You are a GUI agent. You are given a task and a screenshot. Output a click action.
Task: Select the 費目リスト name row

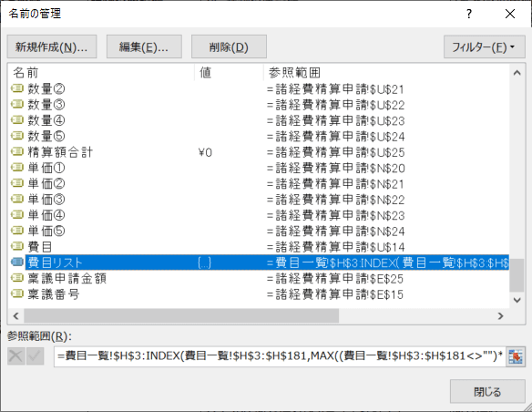pyautogui.click(x=259, y=263)
